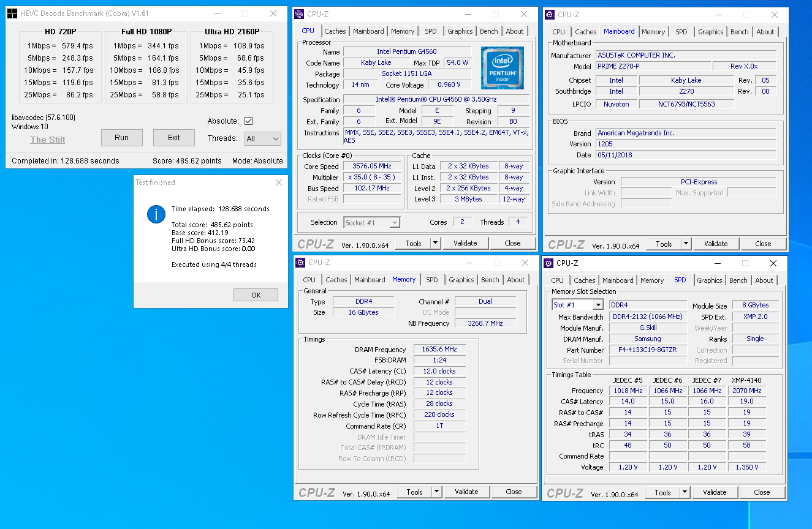Click Validate button in SPD window
Screen dimensions: 812x529
pos(715,492)
